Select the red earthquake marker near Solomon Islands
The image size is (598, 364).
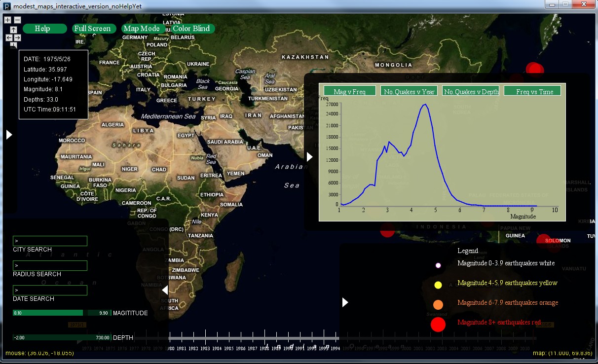(543, 241)
